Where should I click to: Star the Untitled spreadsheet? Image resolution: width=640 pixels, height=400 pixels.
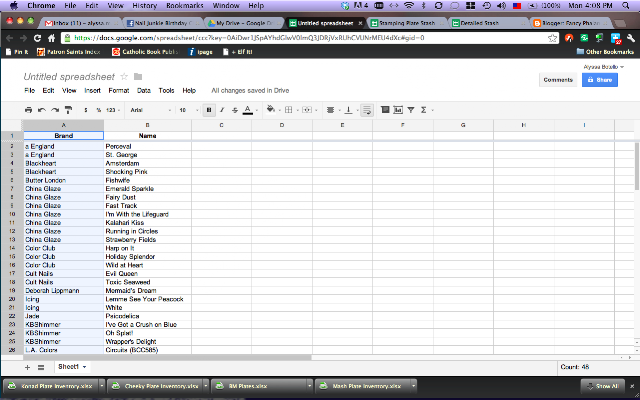point(124,77)
